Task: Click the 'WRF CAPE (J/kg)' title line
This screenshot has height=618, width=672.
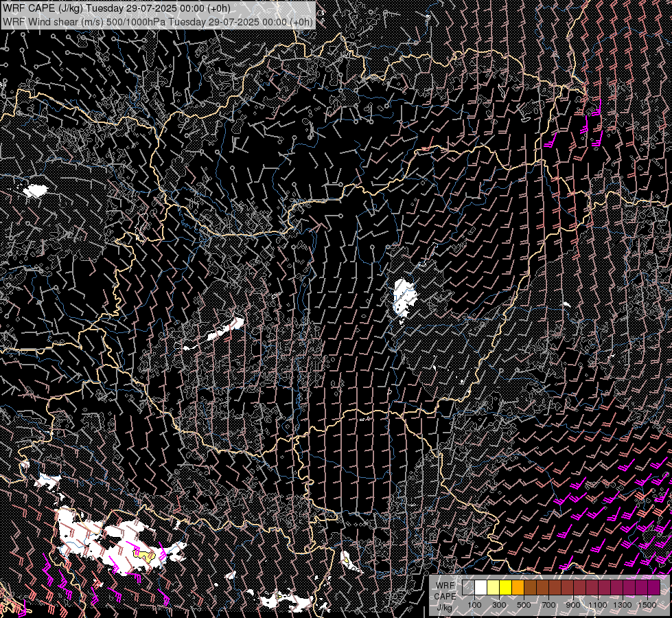Action: (x=117, y=8)
